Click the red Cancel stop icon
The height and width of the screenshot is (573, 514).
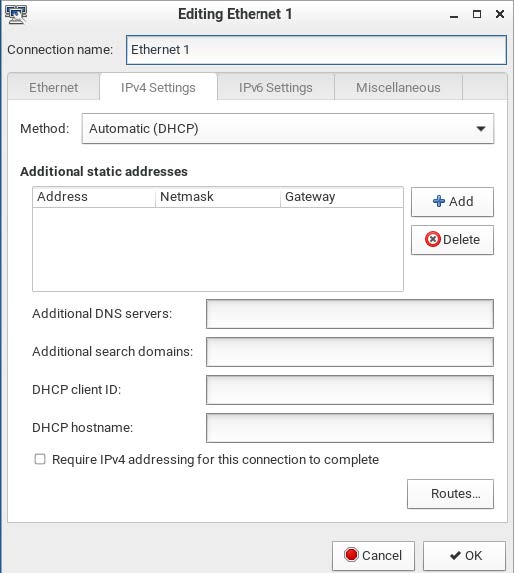pos(351,555)
